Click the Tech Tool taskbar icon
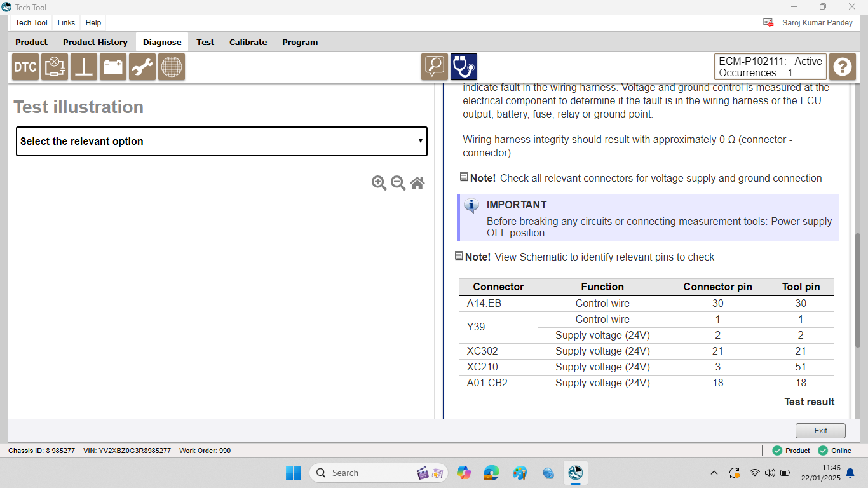The image size is (868, 488). pos(575,473)
